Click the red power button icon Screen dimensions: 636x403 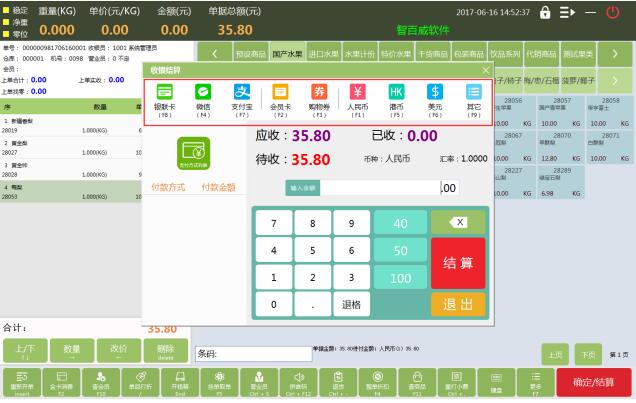(612, 12)
